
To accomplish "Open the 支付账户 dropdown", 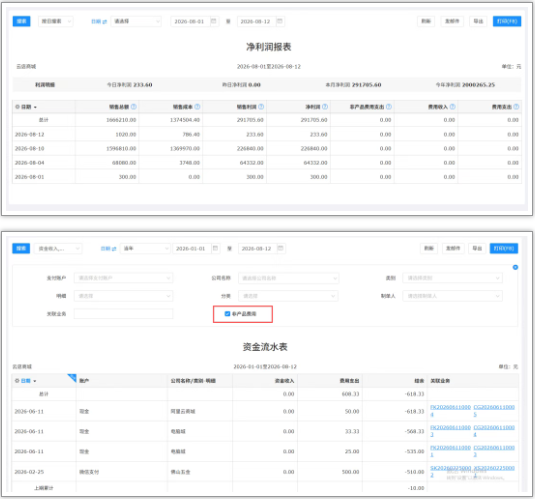I will (124, 278).
